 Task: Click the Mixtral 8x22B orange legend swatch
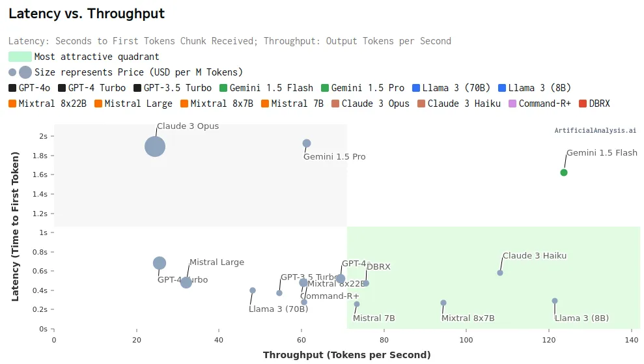(13, 104)
